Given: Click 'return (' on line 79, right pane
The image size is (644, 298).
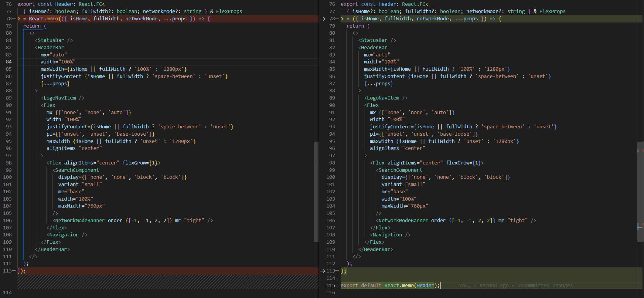Looking at the screenshot, I should pos(358,26).
